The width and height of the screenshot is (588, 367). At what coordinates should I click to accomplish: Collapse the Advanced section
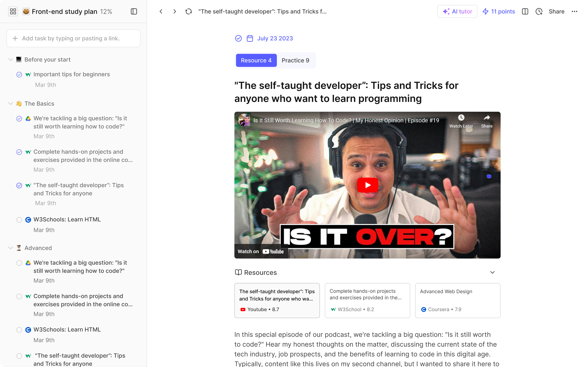(x=10, y=248)
